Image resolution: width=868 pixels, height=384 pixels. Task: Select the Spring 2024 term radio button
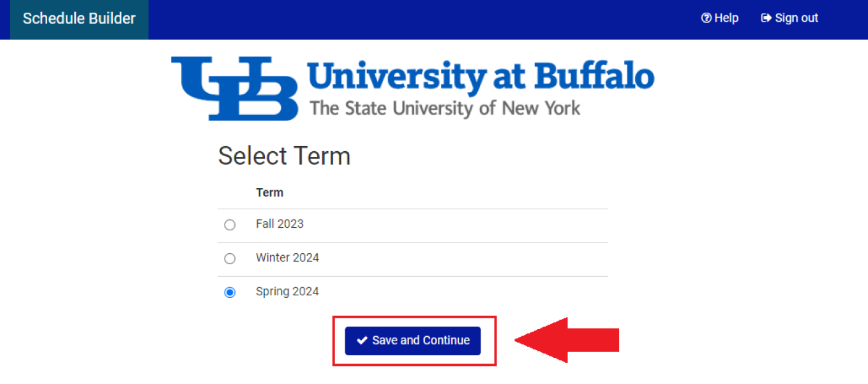click(x=230, y=292)
